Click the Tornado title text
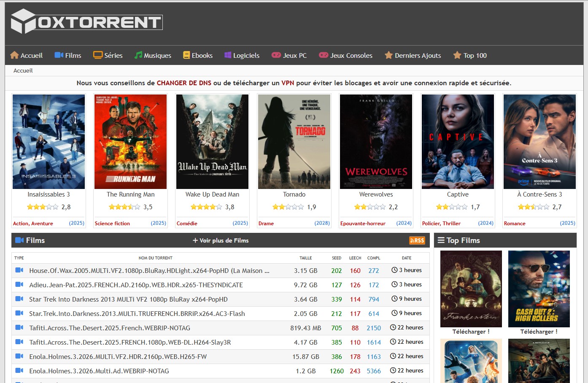588x383 pixels. coord(294,194)
